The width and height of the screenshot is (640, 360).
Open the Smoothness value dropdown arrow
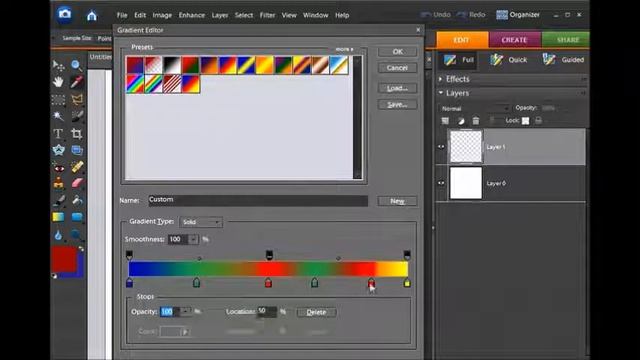193,239
